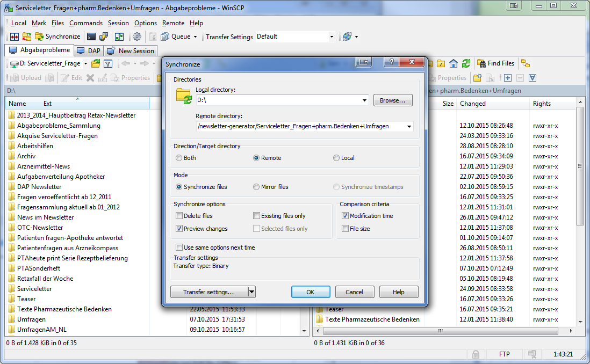The width and height of the screenshot is (590, 364).
Task: Click the compare directories toolbar icon
Action: (15, 37)
